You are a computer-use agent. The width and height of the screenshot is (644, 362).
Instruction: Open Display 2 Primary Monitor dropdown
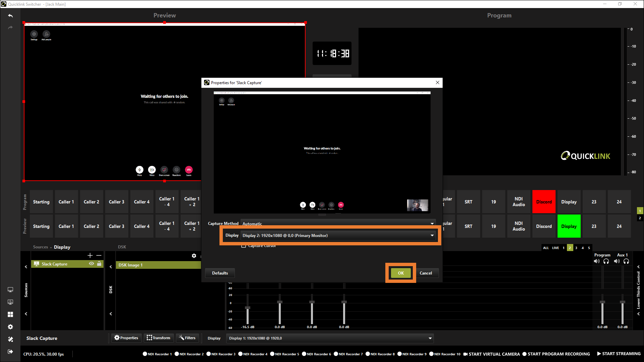click(338, 236)
